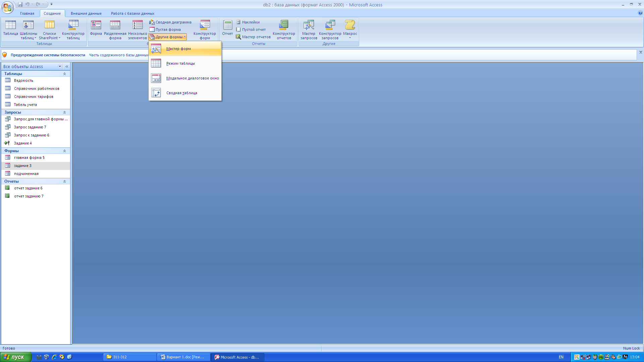Switch to Работа с базами данных tab
This screenshot has width=644, height=362.
point(133,13)
